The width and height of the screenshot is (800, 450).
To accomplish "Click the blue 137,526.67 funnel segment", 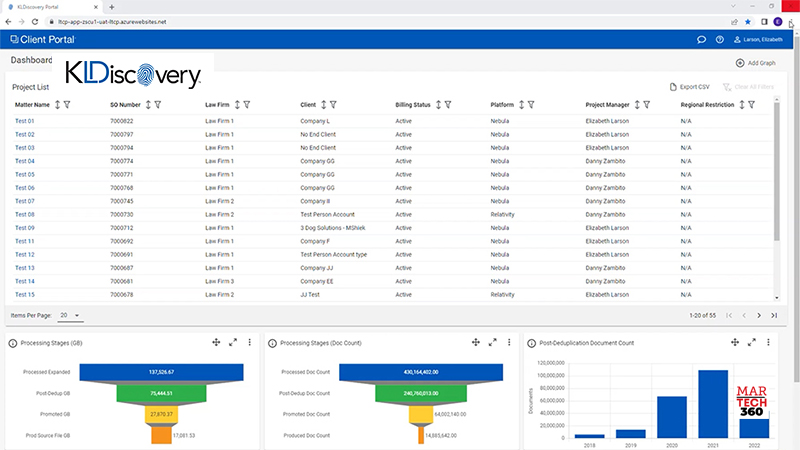I will click(x=161, y=372).
